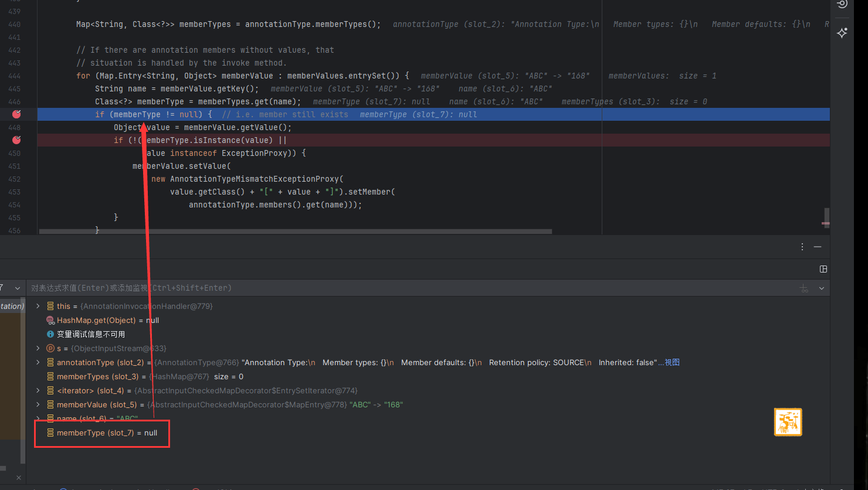
Task: Expand memberValue (slot_5) node
Action: click(x=38, y=404)
